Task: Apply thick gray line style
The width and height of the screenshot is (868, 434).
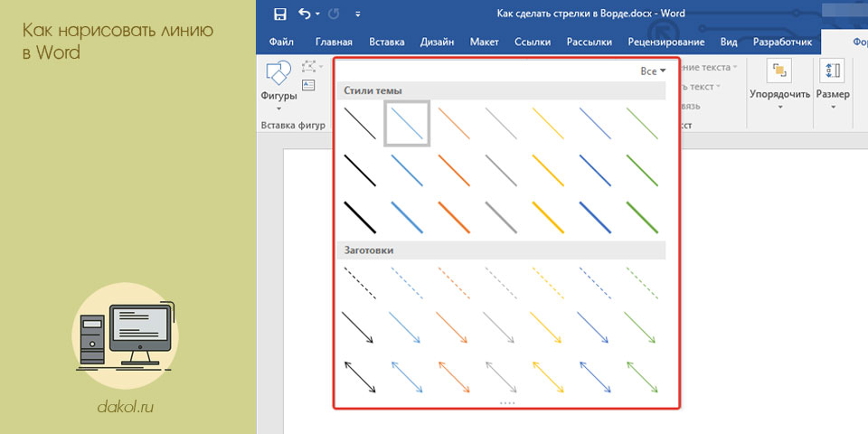Action: 501,217
